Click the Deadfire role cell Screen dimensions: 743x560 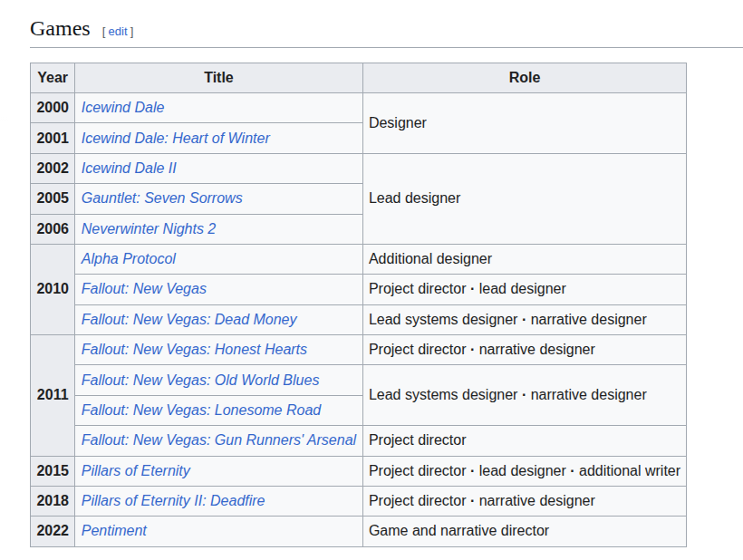coord(524,501)
